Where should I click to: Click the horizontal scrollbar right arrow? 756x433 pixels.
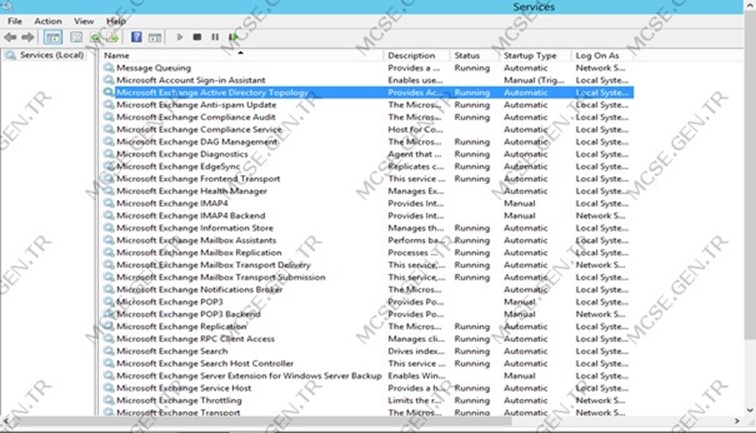[737, 421]
